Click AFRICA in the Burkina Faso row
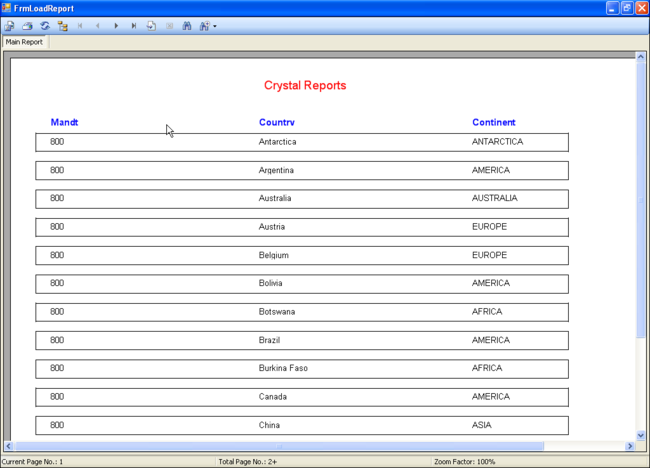 click(x=487, y=368)
